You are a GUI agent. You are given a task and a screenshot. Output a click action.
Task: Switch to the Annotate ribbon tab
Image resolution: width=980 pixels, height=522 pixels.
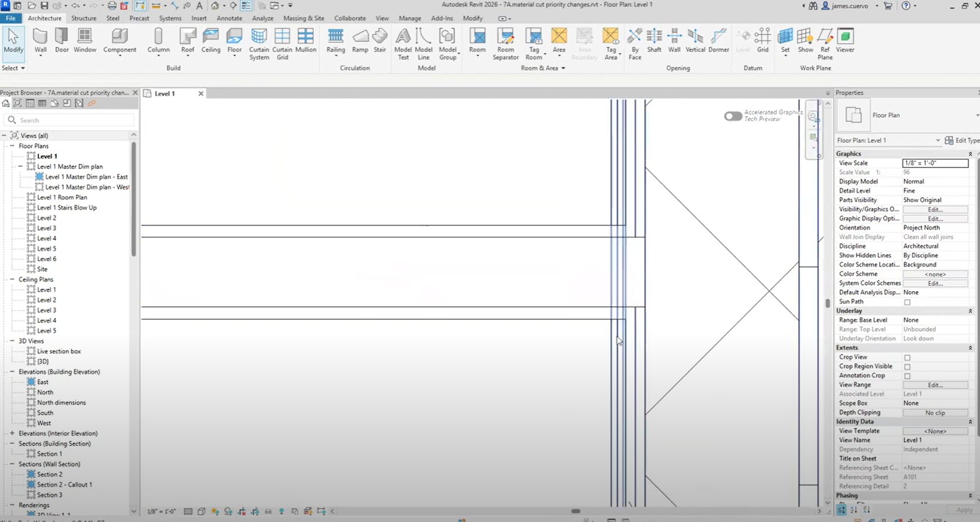[229, 18]
